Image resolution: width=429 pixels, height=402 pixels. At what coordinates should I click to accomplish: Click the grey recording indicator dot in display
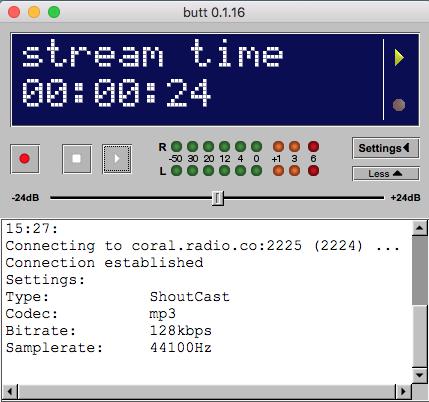click(399, 105)
